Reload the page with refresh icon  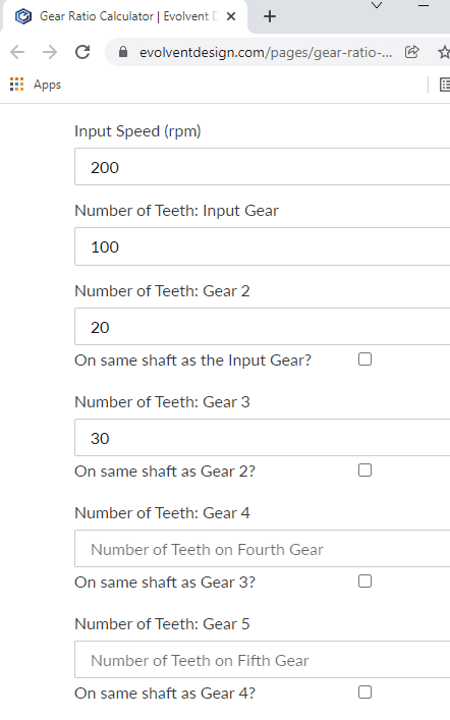click(83, 52)
